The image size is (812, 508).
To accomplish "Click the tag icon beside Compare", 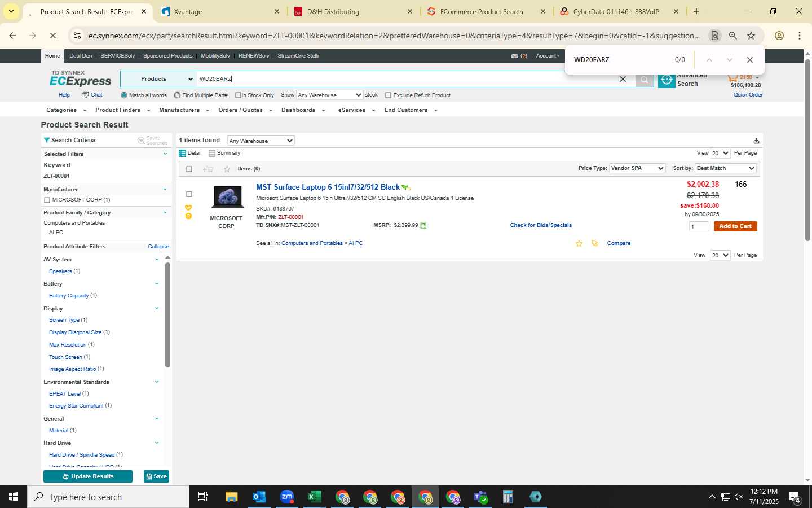I will click(x=594, y=243).
